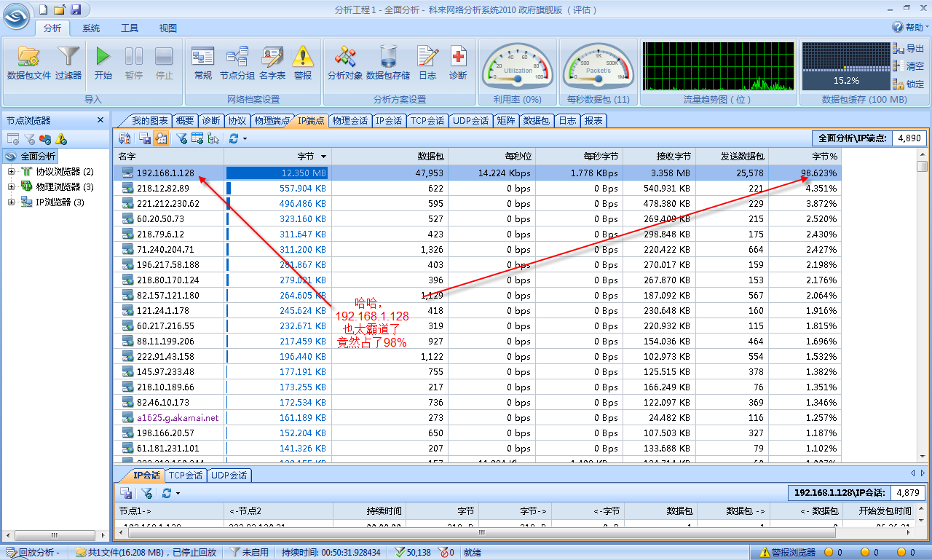Expand the 物理浏览器 tree node

12,187
